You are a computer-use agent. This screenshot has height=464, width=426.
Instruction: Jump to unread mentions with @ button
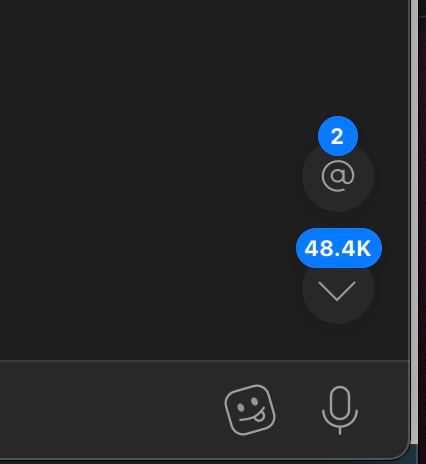pos(338,176)
